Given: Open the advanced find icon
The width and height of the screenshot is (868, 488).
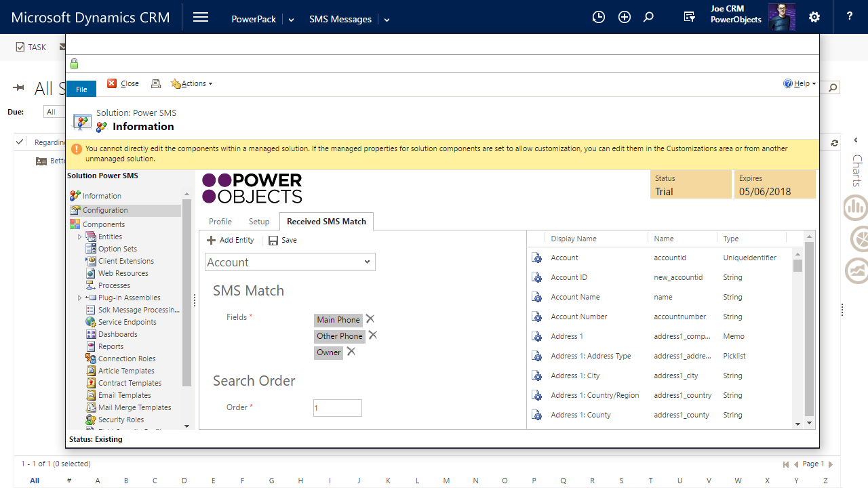Looking at the screenshot, I should click(689, 18).
